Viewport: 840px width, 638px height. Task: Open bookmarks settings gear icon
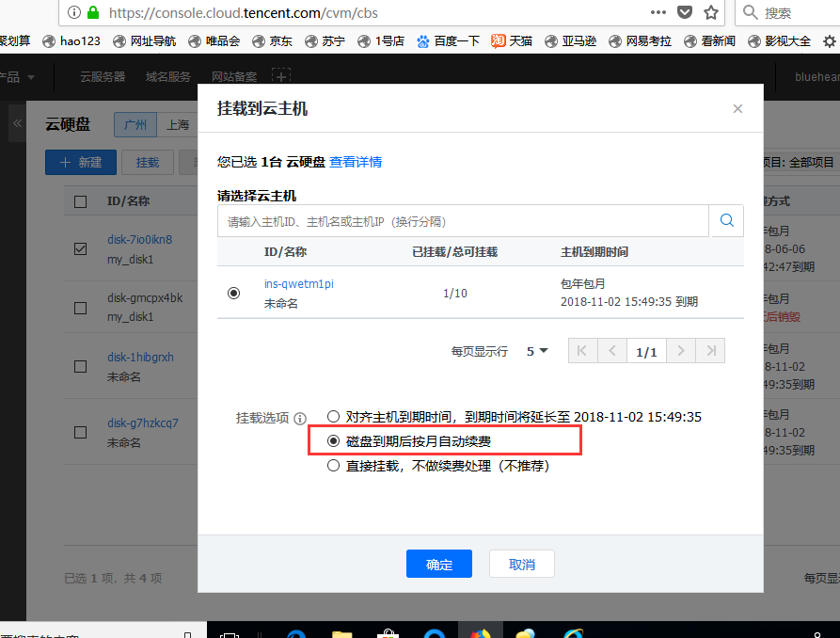coord(830,41)
